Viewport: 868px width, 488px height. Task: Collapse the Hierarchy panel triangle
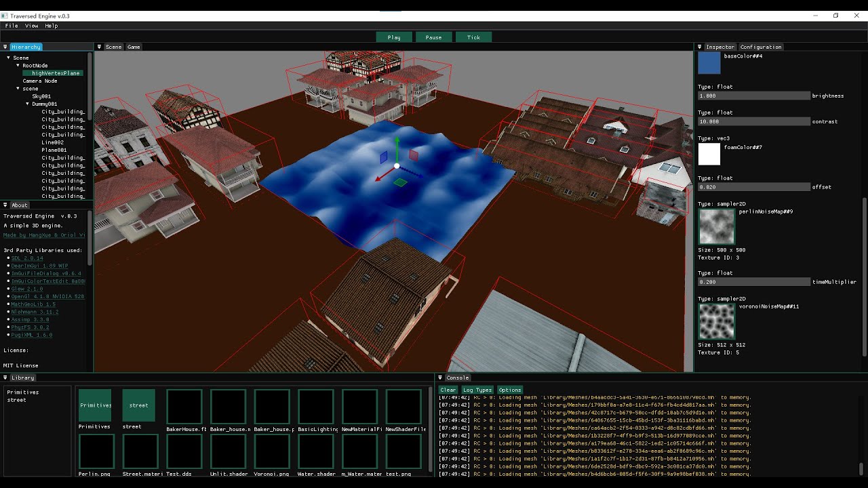(5, 47)
